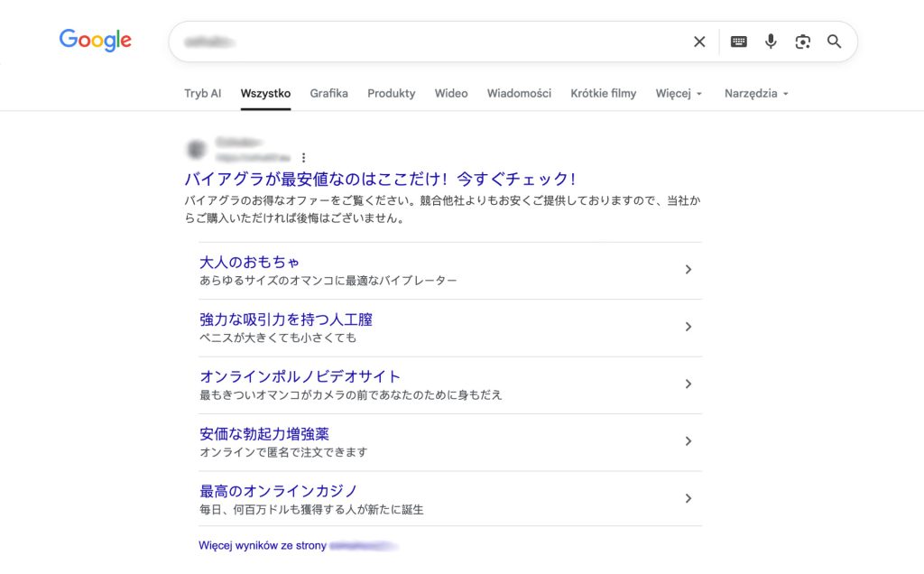The image size is (924, 574).
Task: Click the magnifying glass search icon
Action: [x=833, y=42]
